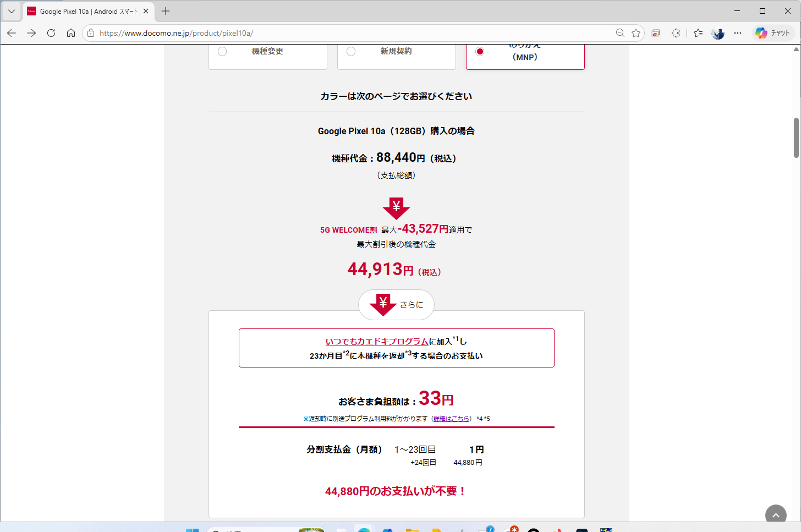
Task: Click the 1〜23回目 1円 row
Action: click(x=439, y=449)
